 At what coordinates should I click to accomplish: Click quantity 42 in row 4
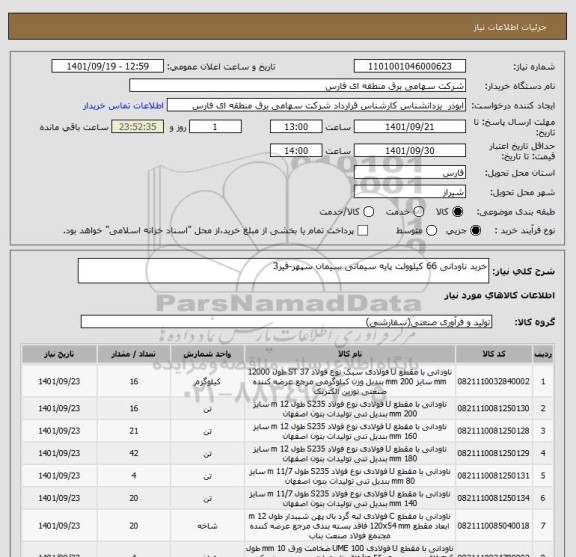(x=134, y=453)
